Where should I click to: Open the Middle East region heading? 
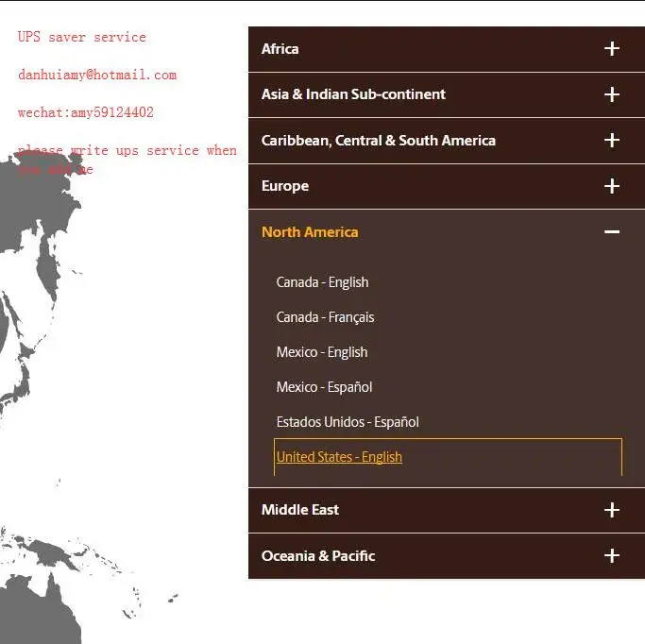point(300,510)
